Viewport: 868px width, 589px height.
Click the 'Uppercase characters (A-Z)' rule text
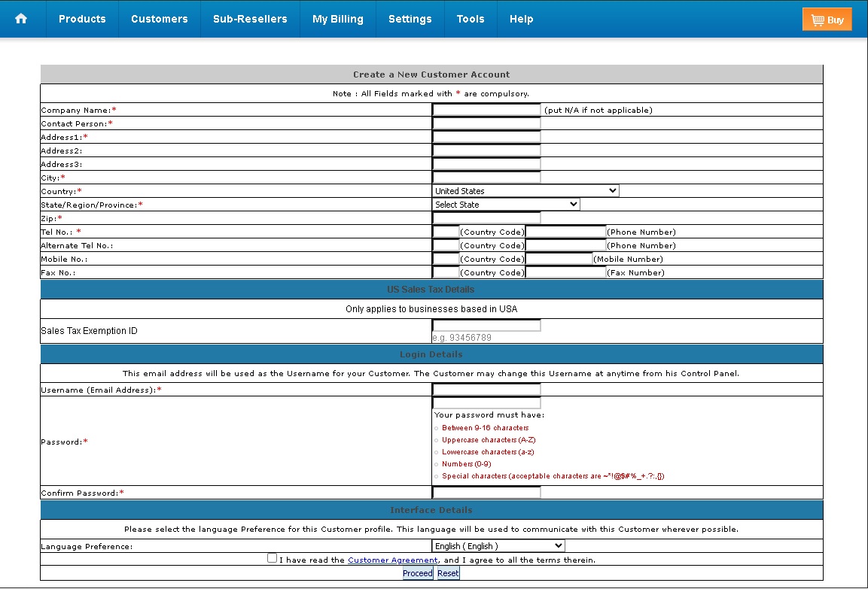[x=489, y=440]
